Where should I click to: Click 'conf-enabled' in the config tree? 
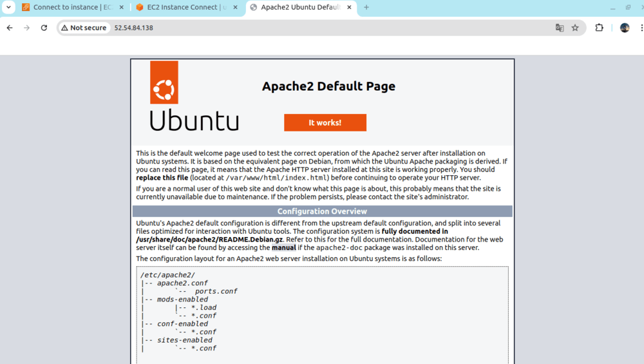pyautogui.click(x=182, y=324)
